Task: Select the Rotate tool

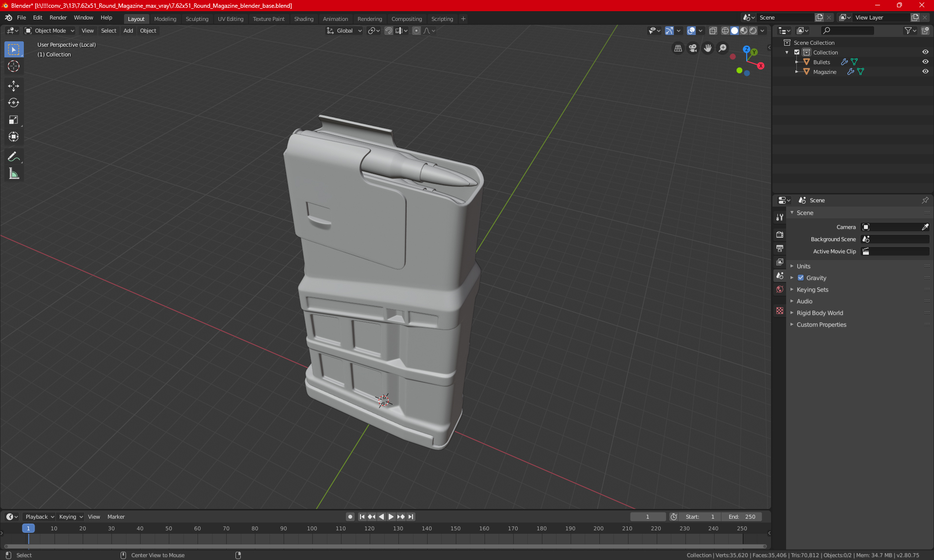Action: click(x=14, y=103)
